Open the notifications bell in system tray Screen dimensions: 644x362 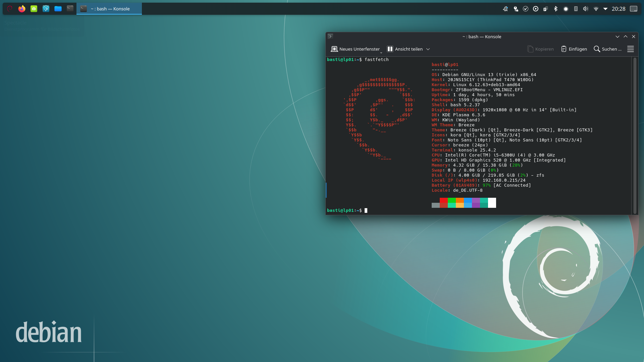tap(505, 9)
